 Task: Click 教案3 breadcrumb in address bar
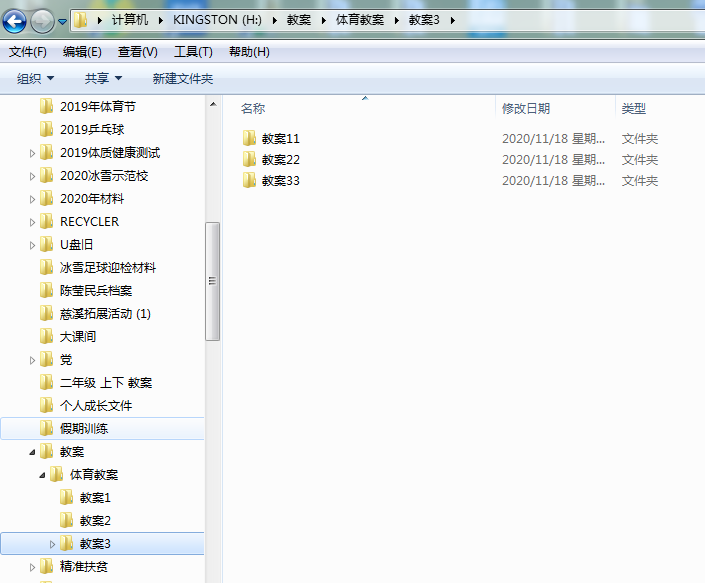(x=424, y=20)
